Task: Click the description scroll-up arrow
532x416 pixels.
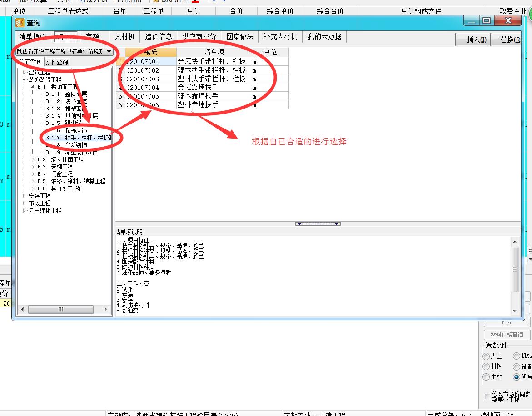Action: (x=515, y=242)
